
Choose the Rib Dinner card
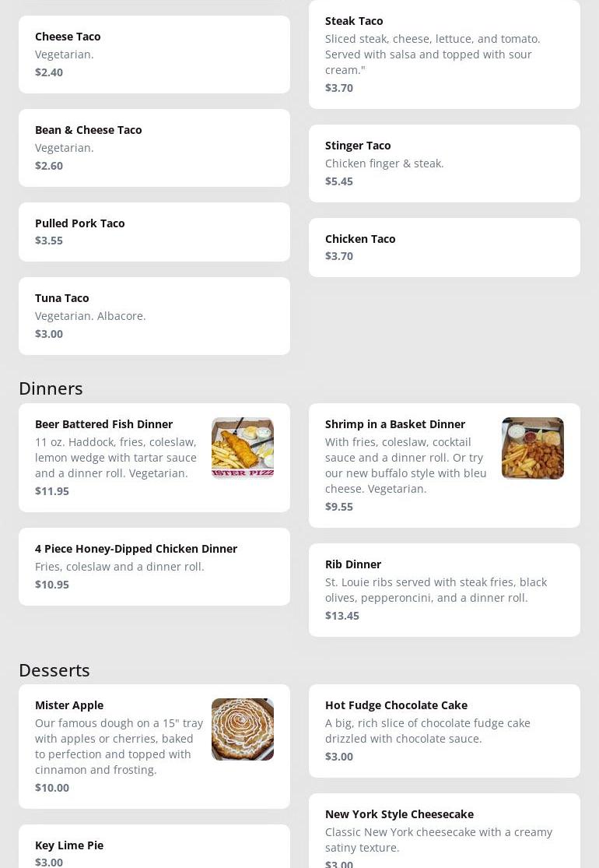444,590
